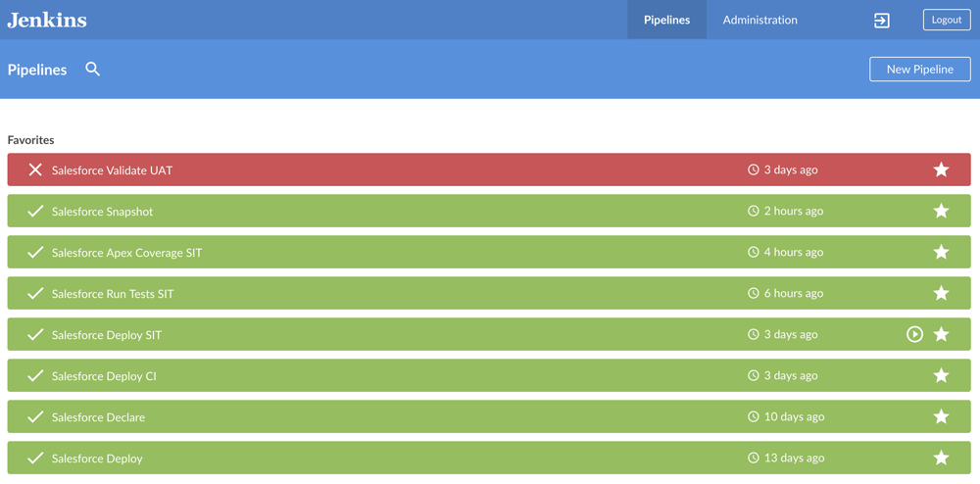
Task: Click the '6 hours ago' timestamp
Action: click(794, 294)
